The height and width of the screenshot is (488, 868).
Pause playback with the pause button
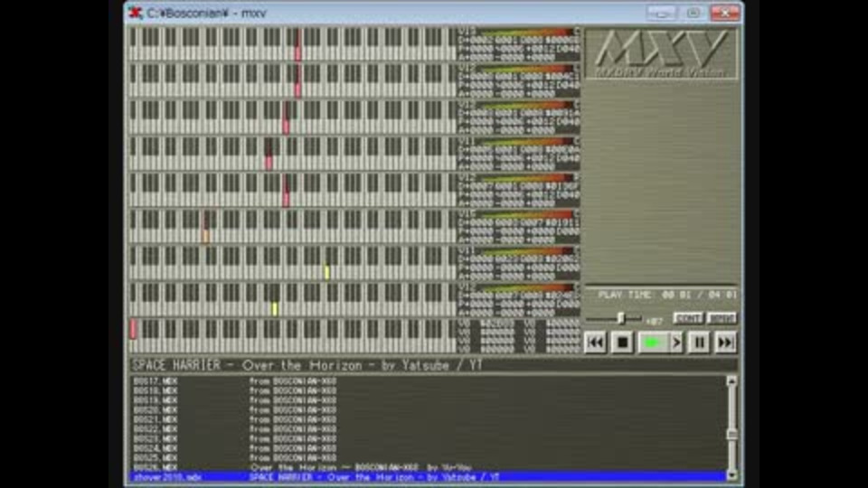(x=699, y=343)
